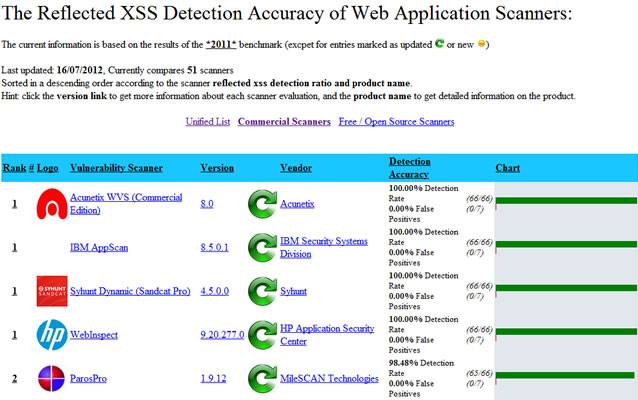Click the green chart bar for WebInspect
Screen dimensions: 638x400
[x=566, y=332]
